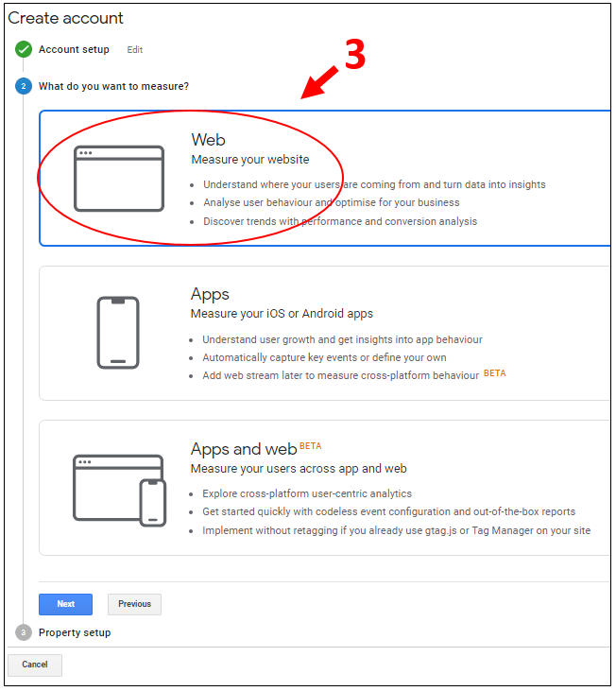The height and width of the screenshot is (691, 616).
Task: Click the 'Create account' page title
Action: [65, 18]
